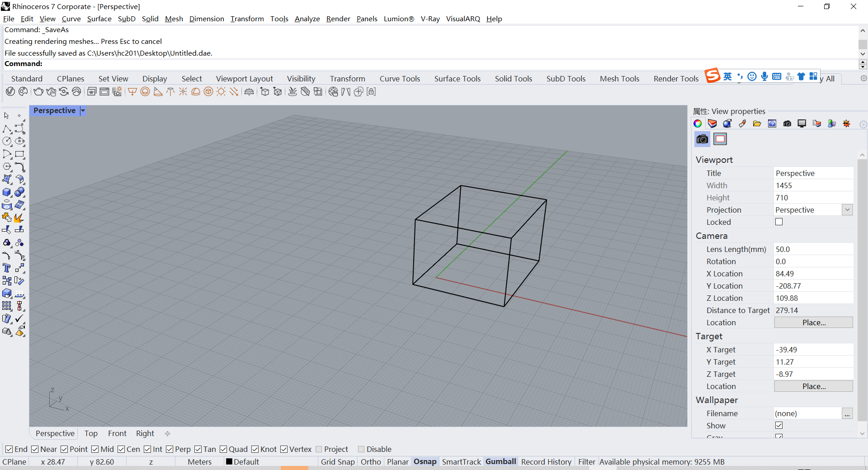Select the Rectangle tool
The image size is (868, 470).
(x=19, y=154)
